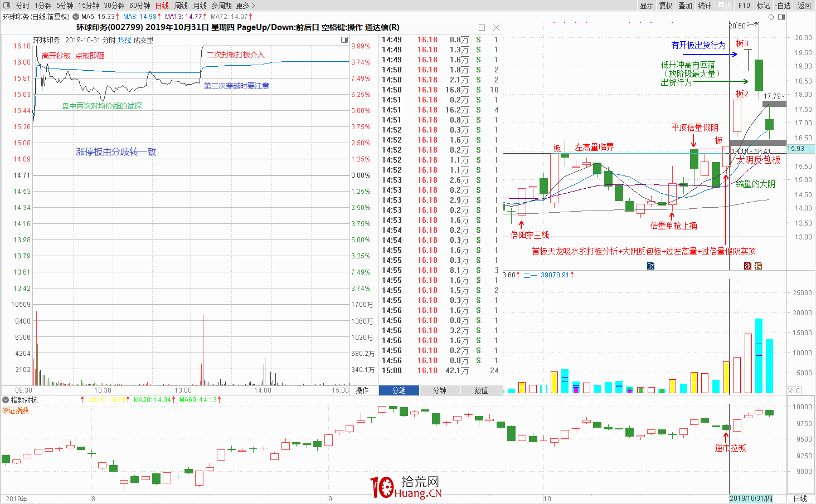Click the 环球印务 name in intraday header
816x504 pixels.
[x=46, y=40]
